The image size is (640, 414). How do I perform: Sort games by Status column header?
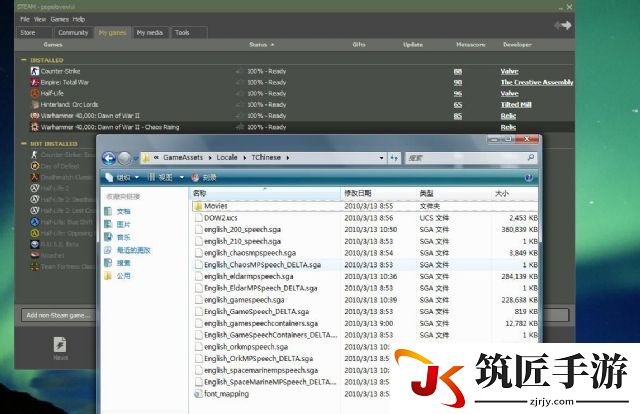(x=262, y=45)
